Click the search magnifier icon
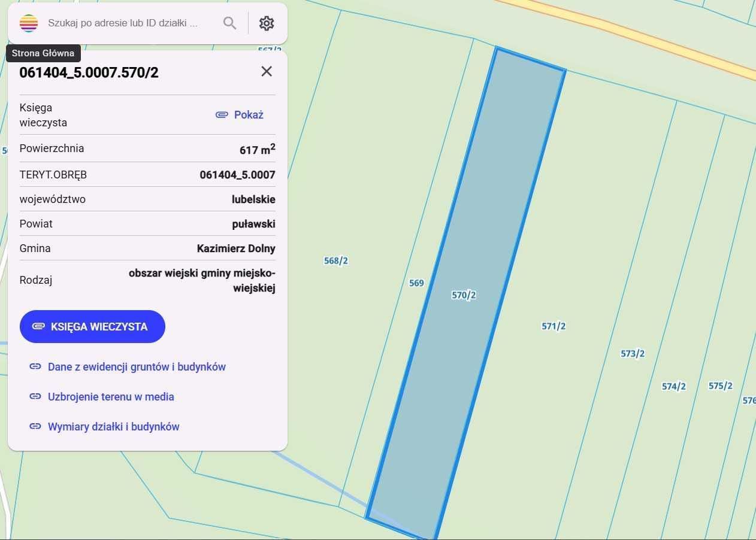 pyautogui.click(x=229, y=23)
